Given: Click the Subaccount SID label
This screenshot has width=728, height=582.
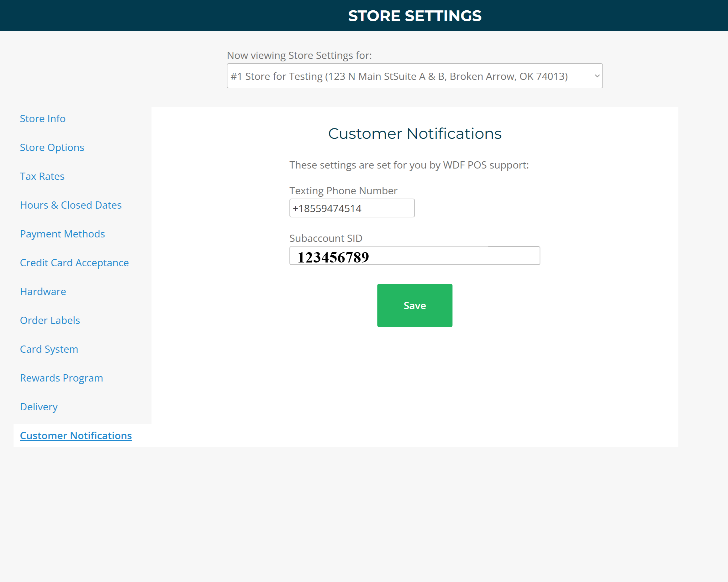Looking at the screenshot, I should (x=325, y=238).
